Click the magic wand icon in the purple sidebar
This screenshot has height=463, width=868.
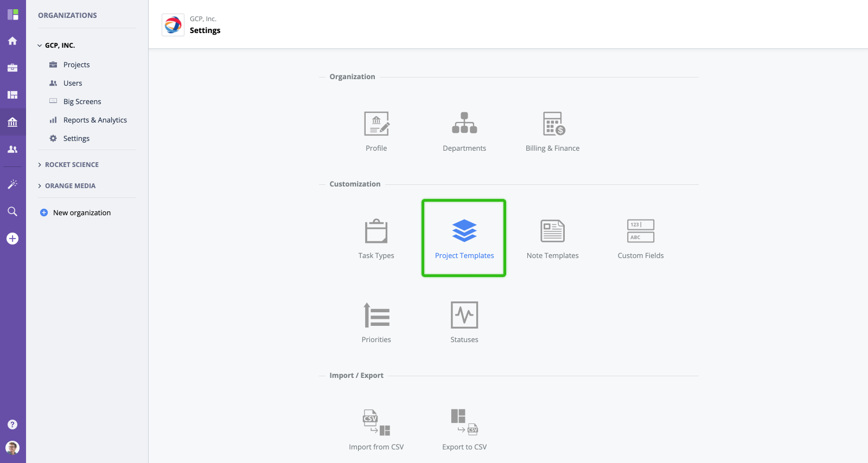[12, 184]
